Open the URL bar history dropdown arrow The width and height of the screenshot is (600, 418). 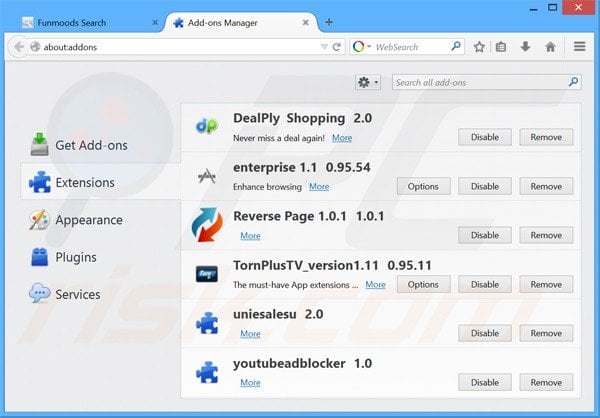(324, 47)
